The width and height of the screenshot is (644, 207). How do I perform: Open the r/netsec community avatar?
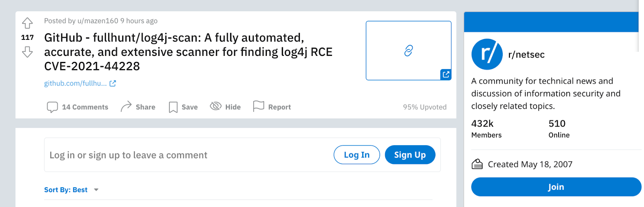pos(487,54)
